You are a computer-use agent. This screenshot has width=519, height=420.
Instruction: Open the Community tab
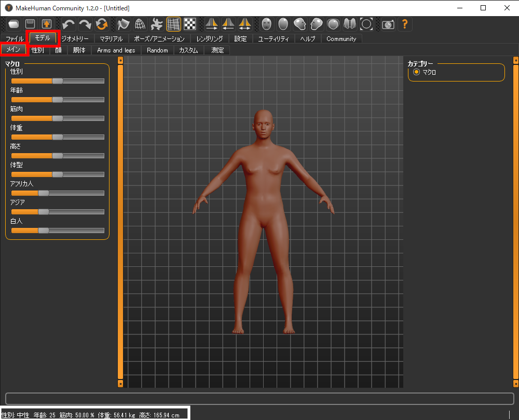[341, 39]
